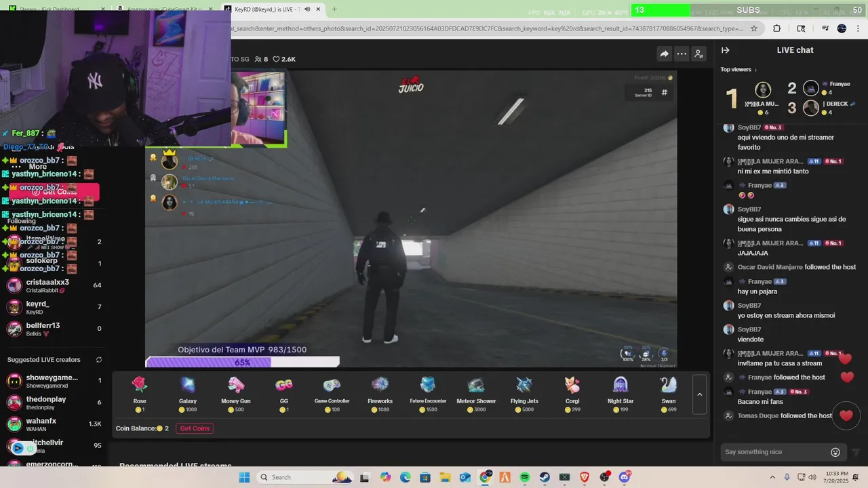This screenshot has height=488, width=868.
Task: Click the 'hay un pajara' chat message
Action: tap(757, 291)
